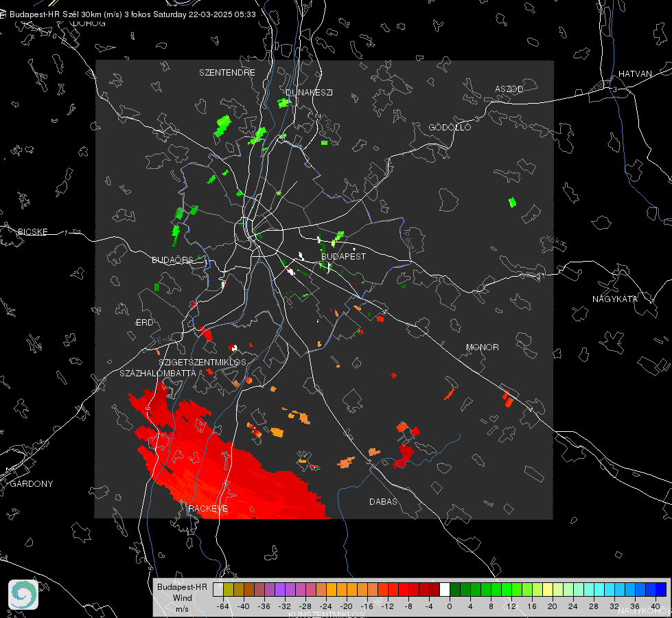Click the Budapest-HR legend title
The height and width of the screenshot is (618, 672).
(x=182, y=587)
